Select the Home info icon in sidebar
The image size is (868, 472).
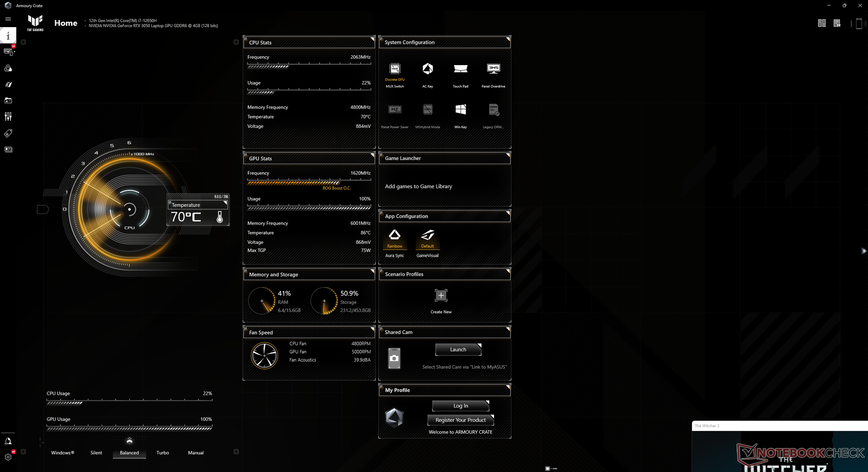(8, 35)
